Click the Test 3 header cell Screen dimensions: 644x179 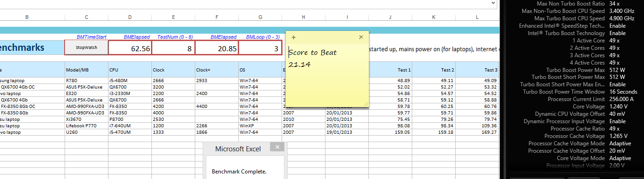[477, 70]
